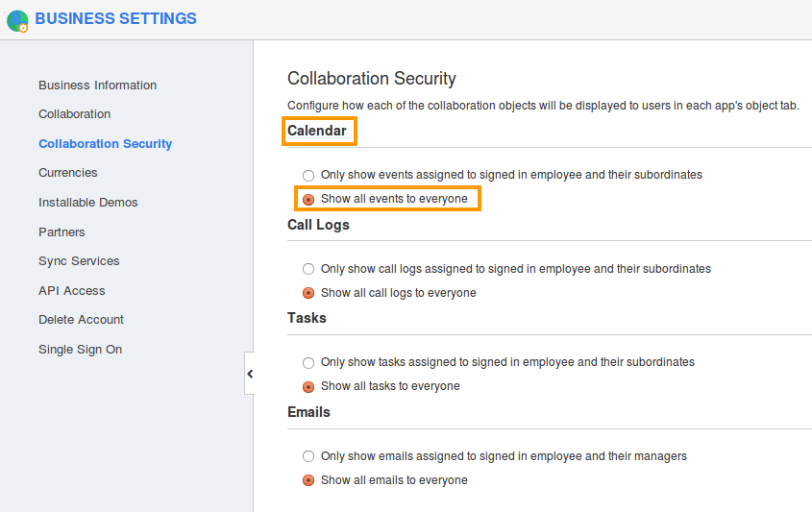This screenshot has height=512, width=812.
Task: Open Currencies settings from sidebar
Action: (x=67, y=173)
